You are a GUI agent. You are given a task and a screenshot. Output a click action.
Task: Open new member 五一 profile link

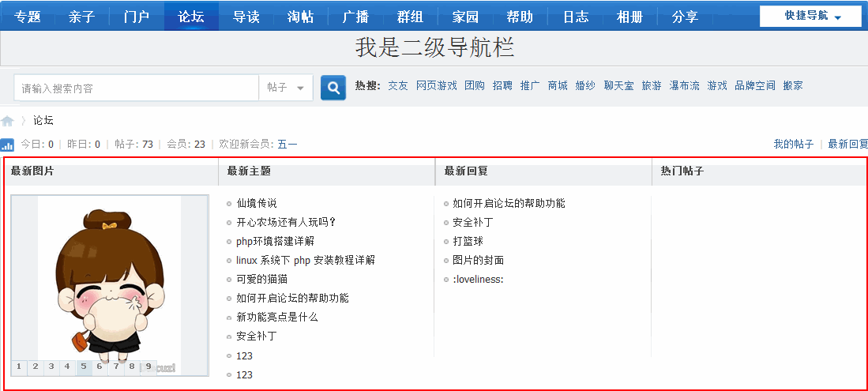click(287, 144)
